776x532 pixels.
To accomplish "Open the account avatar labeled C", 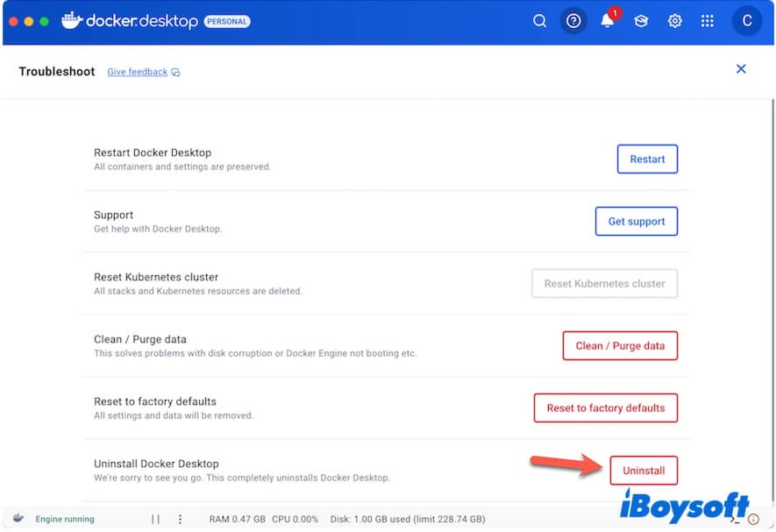I will coord(747,21).
